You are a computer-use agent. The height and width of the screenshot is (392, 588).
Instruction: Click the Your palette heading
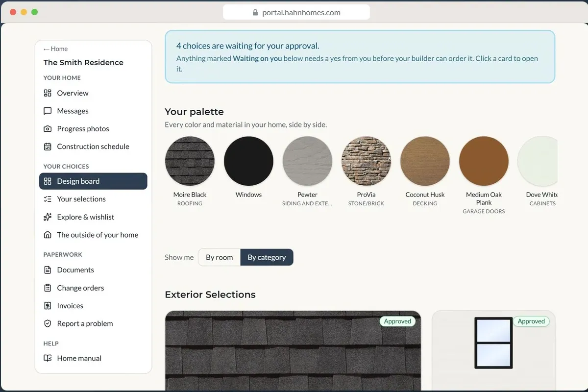[194, 112]
